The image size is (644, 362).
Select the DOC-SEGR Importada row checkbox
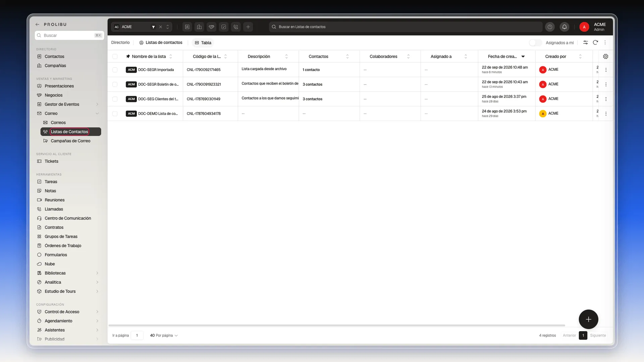[115, 70]
